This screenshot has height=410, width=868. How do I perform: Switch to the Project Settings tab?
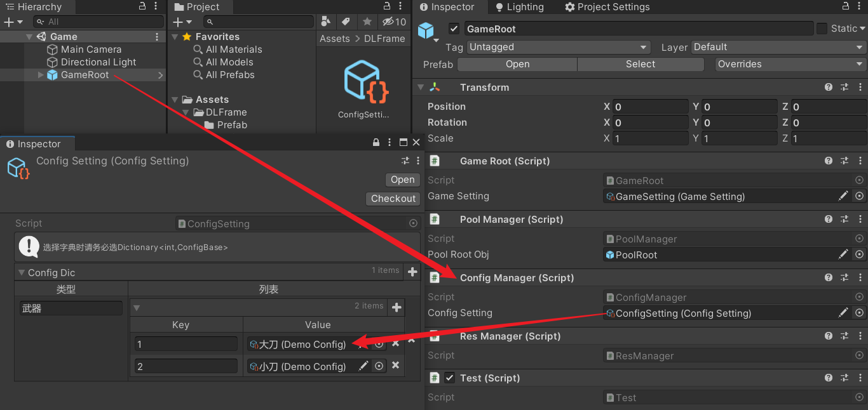(607, 7)
